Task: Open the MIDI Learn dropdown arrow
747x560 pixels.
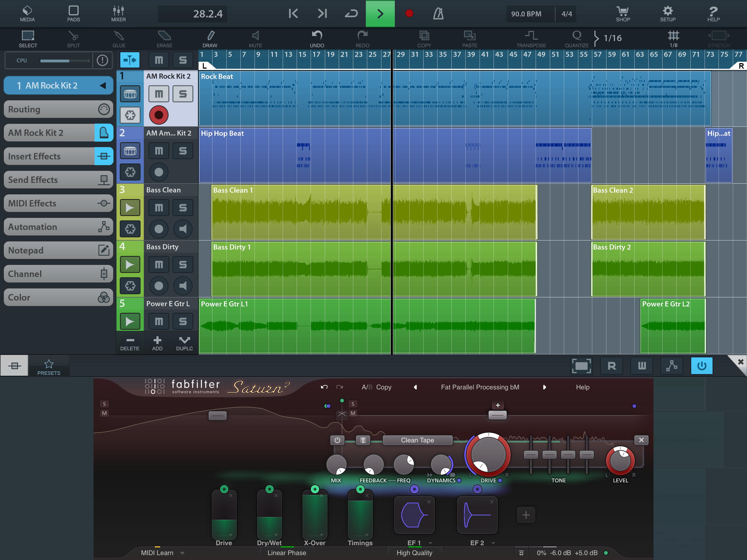Action: tap(182, 553)
